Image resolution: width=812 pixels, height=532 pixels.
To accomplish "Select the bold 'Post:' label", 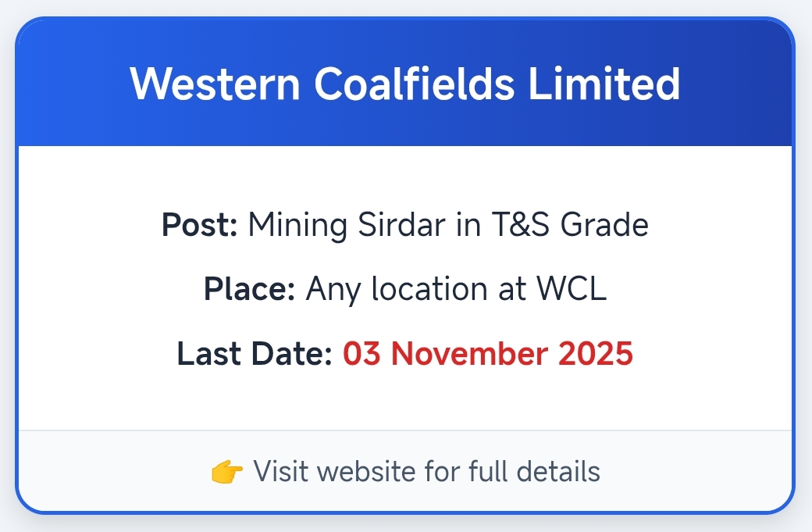I will [200, 226].
